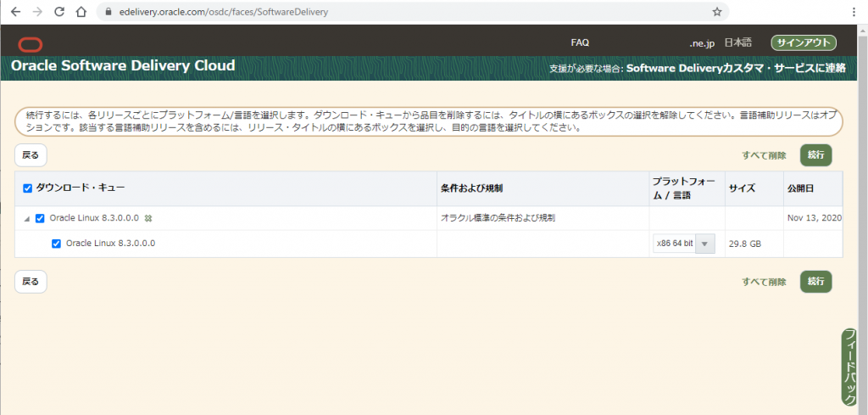The height and width of the screenshot is (415, 868).
Task: Click the browser back arrow
Action: click(x=15, y=12)
